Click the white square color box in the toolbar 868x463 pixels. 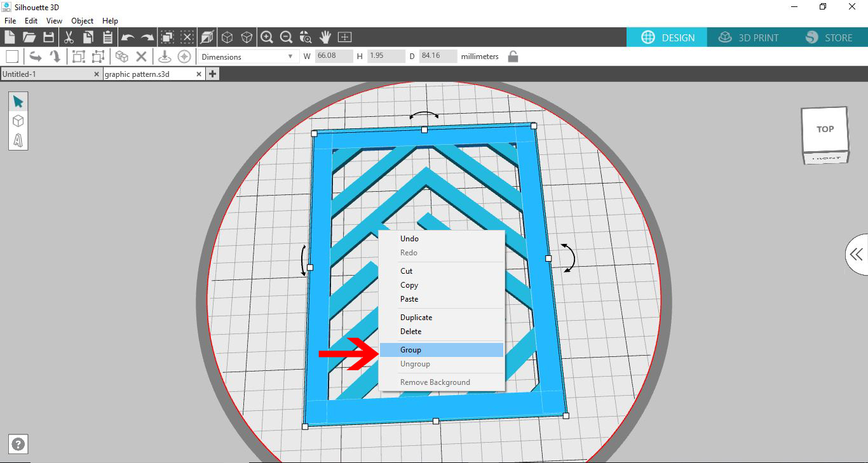(12, 57)
